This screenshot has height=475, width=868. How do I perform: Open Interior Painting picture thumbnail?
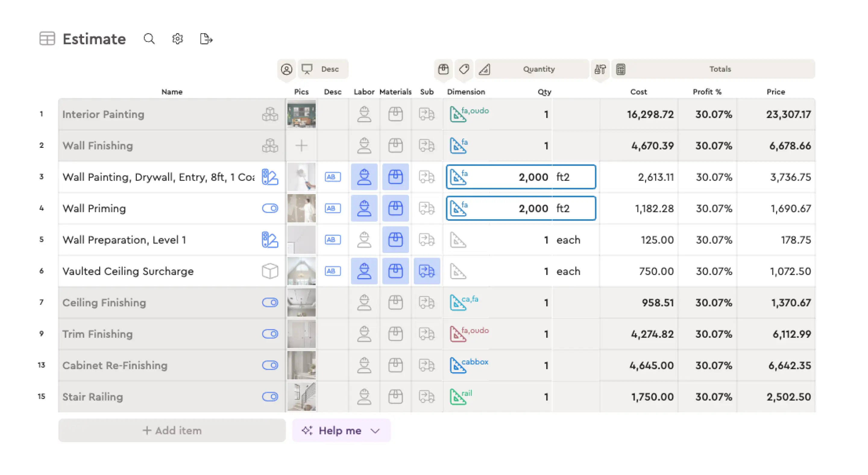pos(301,114)
